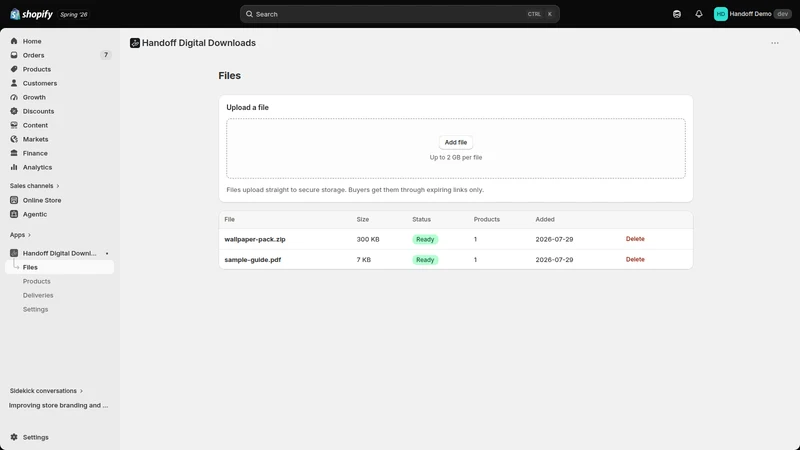
Task: Open the Online Store icon
Action: point(14,200)
